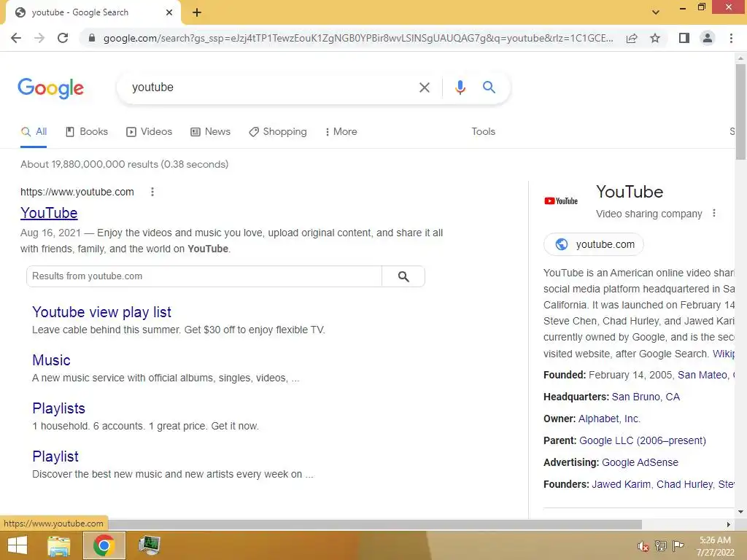
Task: Share this page using the share icon
Action: 632,38
